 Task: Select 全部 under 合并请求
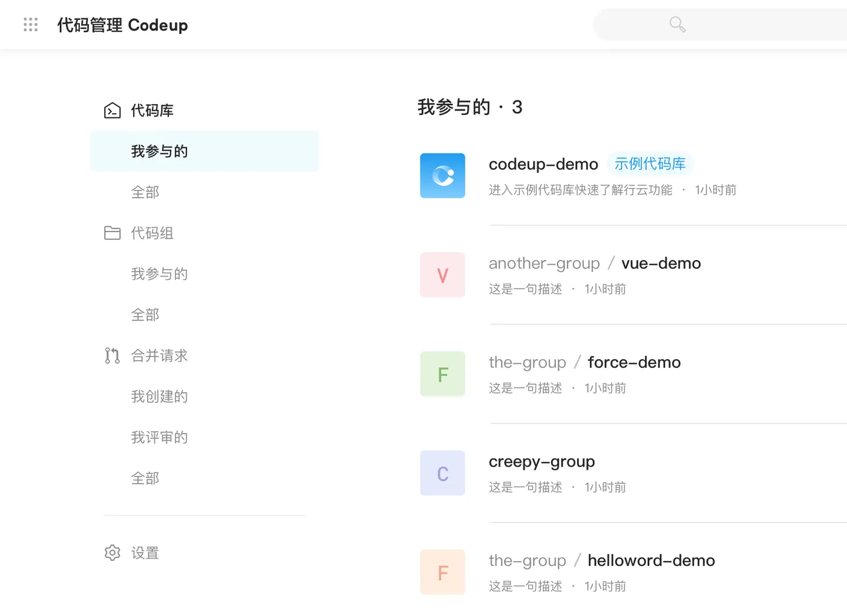145,478
